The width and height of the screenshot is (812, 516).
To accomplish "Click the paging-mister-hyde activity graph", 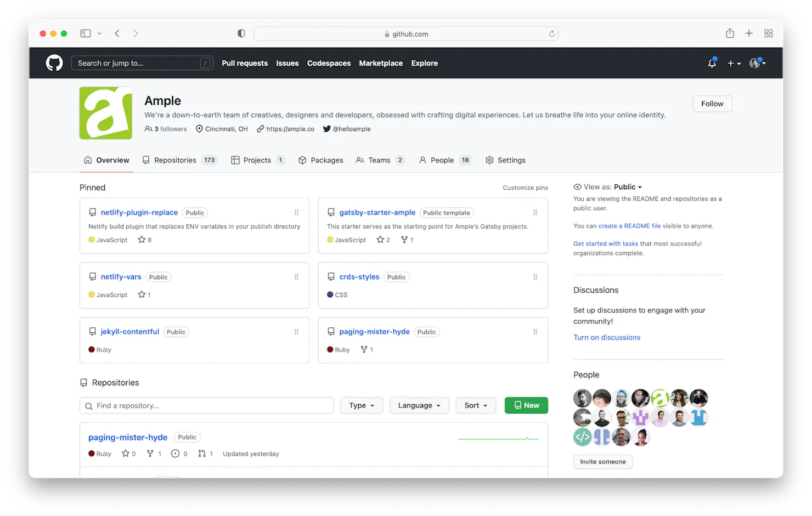I will point(498,439).
